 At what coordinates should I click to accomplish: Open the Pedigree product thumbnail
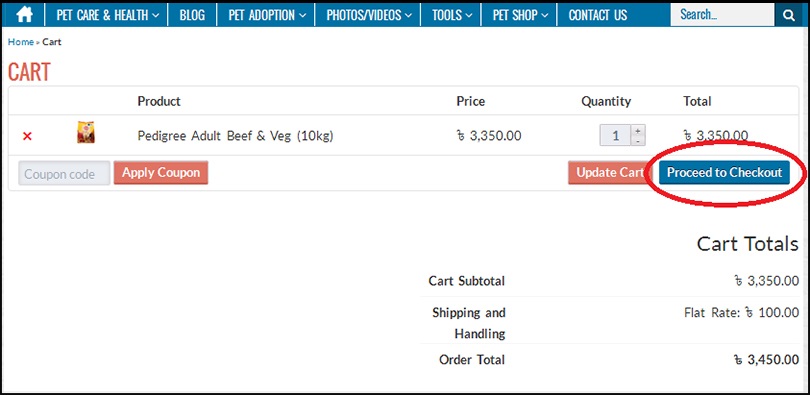pyautogui.click(x=86, y=132)
